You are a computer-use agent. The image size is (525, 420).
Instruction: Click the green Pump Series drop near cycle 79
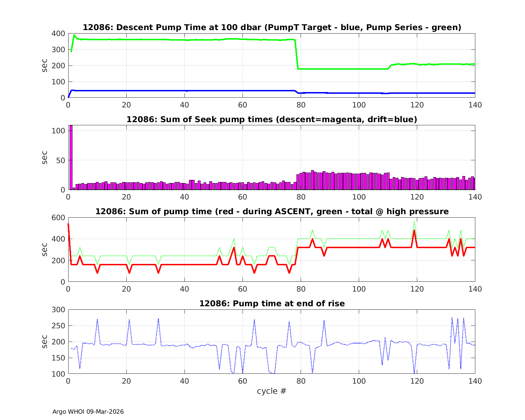(297, 56)
